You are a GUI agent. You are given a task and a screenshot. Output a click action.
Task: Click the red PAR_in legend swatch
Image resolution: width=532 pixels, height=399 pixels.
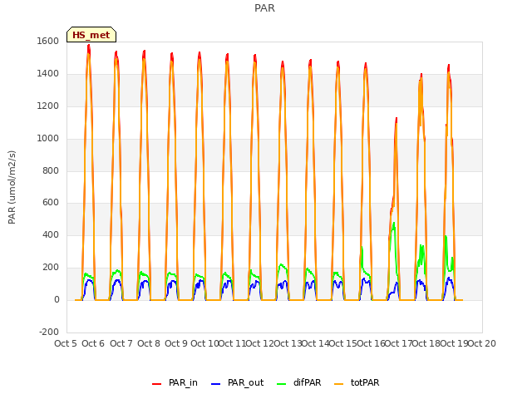pyautogui.click(x=156, y=384)
